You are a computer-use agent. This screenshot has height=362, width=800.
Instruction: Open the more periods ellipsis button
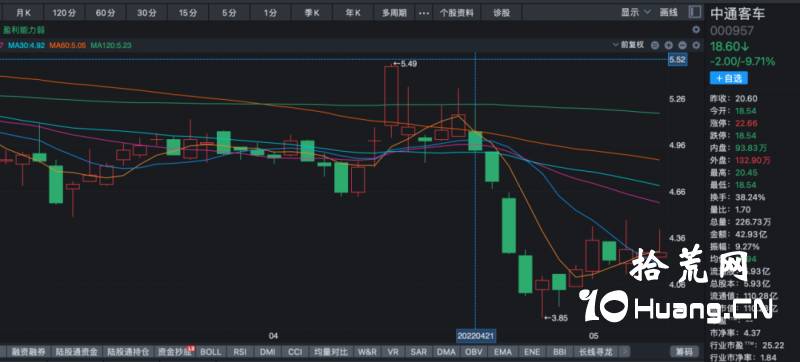[x=424, y=13]
